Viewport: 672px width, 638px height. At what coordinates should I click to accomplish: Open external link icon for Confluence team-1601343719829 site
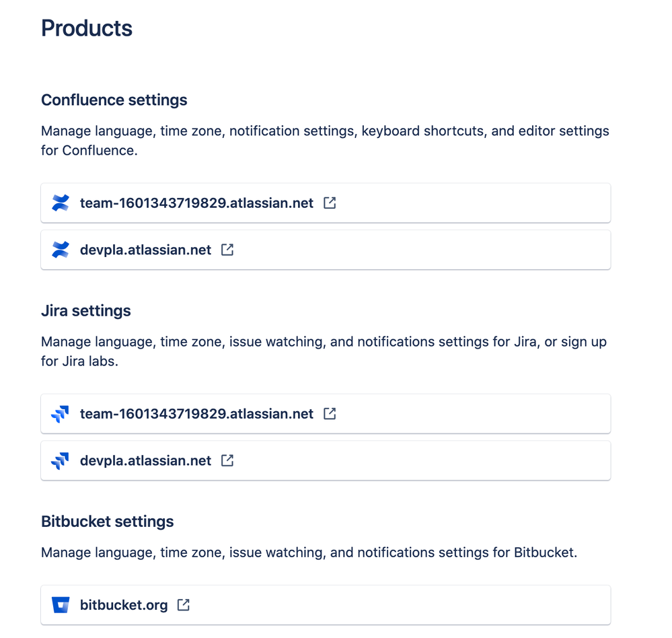(330, 203)
